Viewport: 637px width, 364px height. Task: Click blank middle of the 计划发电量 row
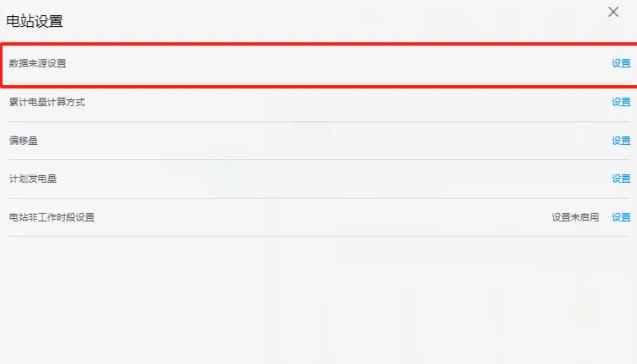coord(316,179)
